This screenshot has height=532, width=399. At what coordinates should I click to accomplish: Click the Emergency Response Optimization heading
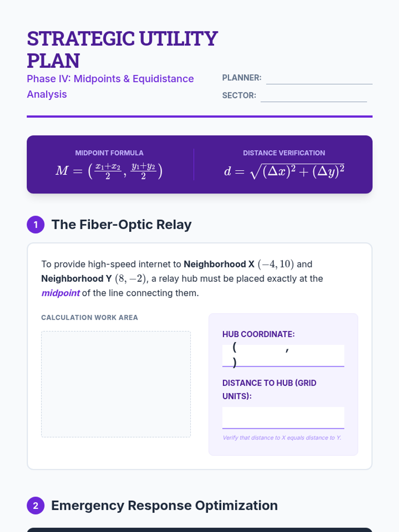[164, 506]
